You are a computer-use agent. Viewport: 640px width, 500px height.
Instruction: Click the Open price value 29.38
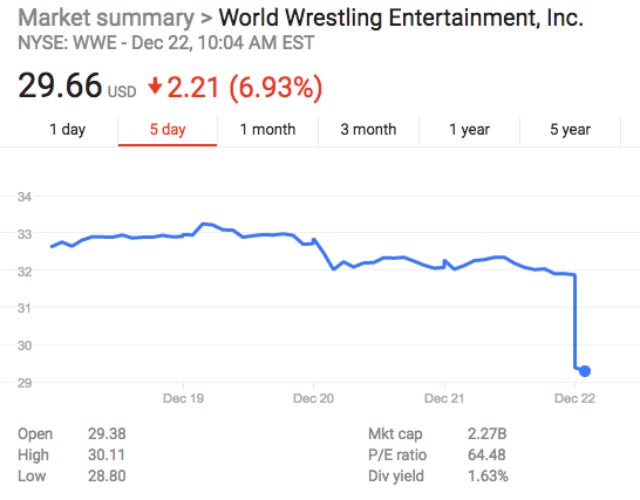[x=106, y=436]
